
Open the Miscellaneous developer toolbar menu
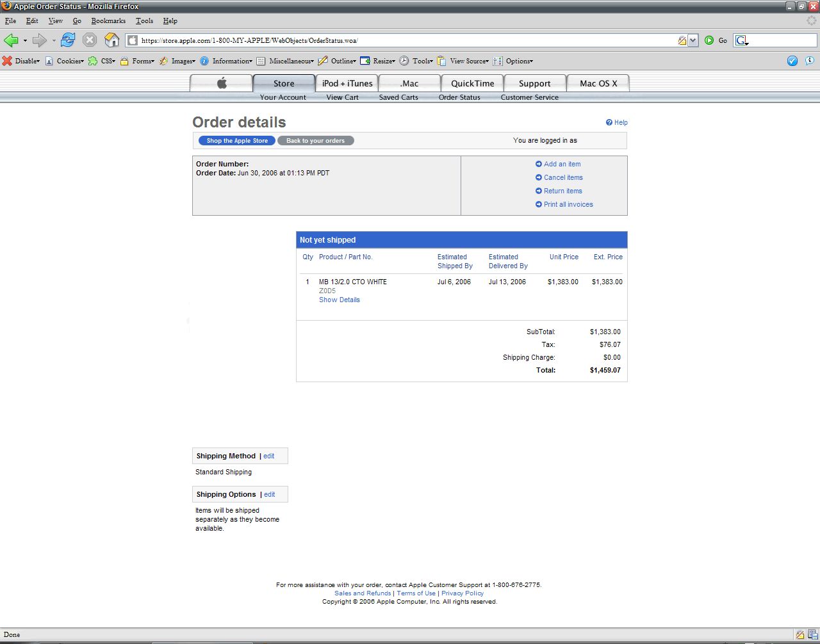(x=285, y=61)
